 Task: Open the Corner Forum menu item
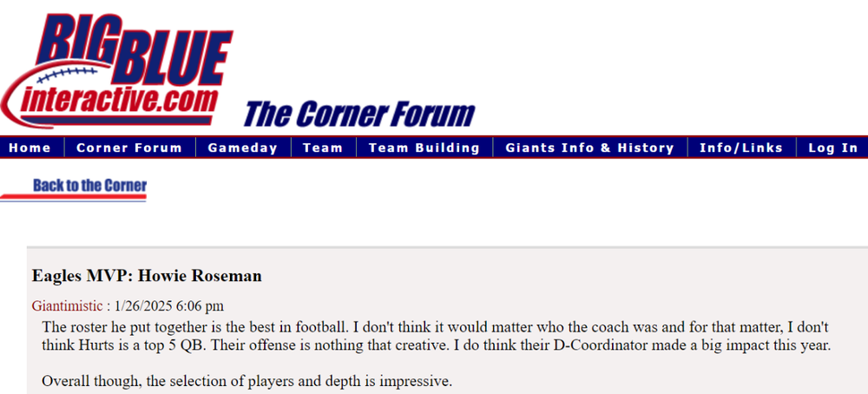point(129,148)
